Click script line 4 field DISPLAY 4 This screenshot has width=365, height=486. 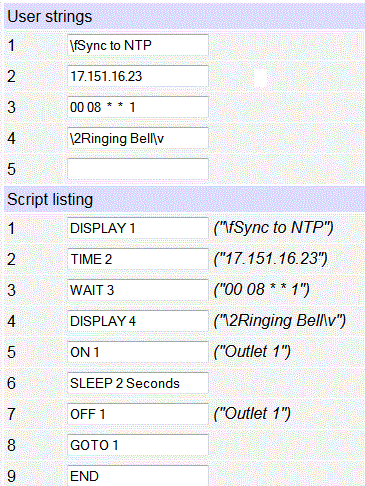pos(138,321)
